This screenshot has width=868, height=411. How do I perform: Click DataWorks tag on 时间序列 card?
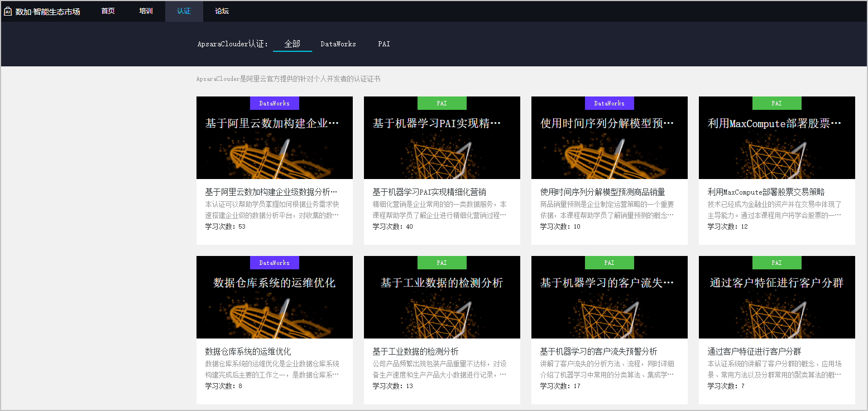tap(610, 103)
